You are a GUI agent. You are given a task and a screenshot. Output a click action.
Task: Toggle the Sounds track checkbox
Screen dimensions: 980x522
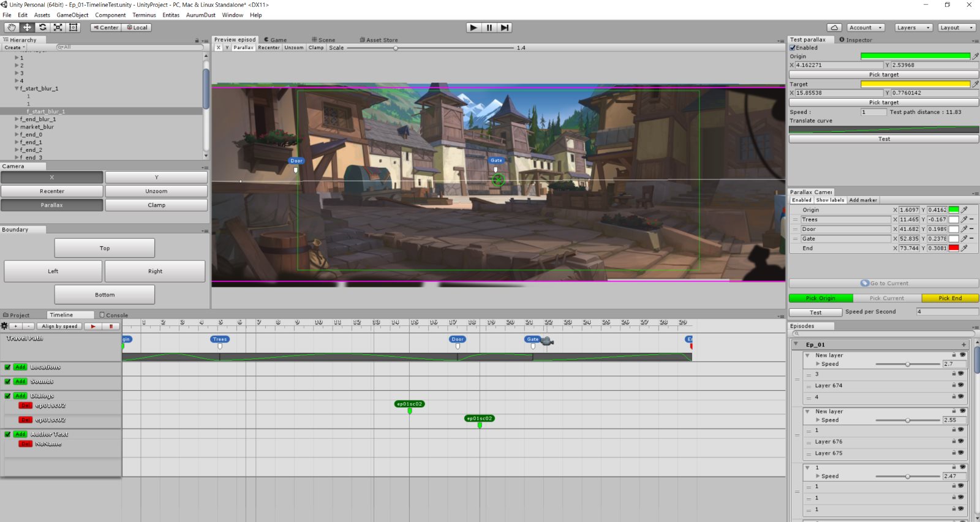click(x=7, y=382)
